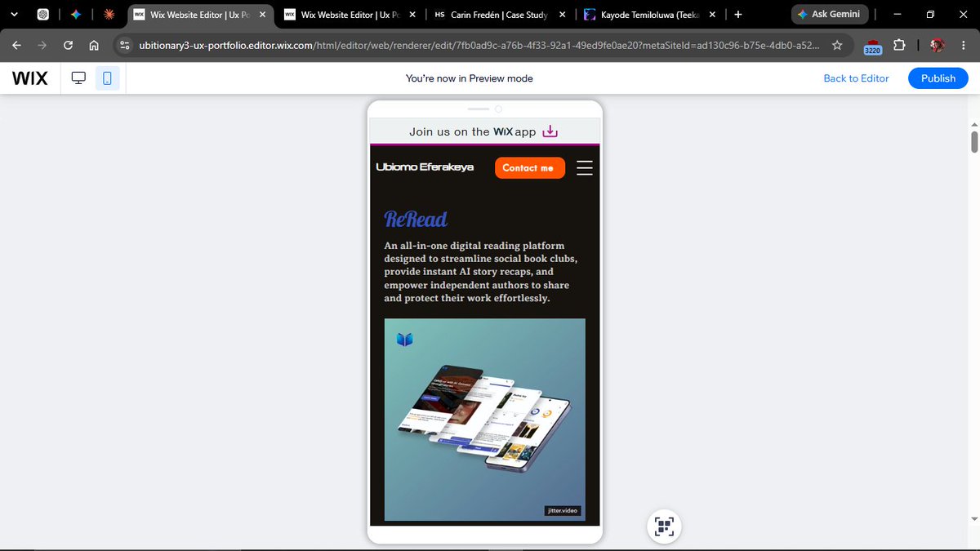
Task: Click the Ubiomo Eferakeya site name
Action: [x=425, y=167]
